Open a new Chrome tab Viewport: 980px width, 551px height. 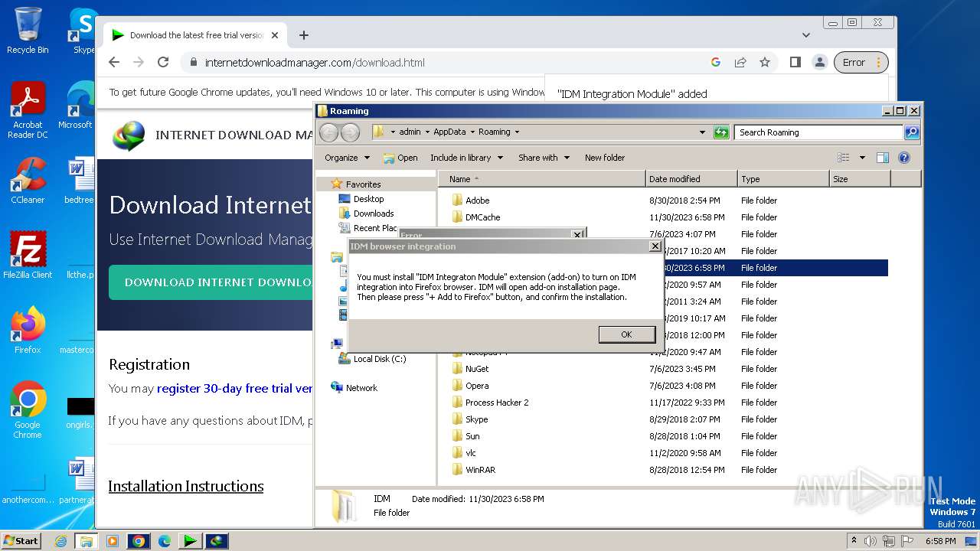304,35
